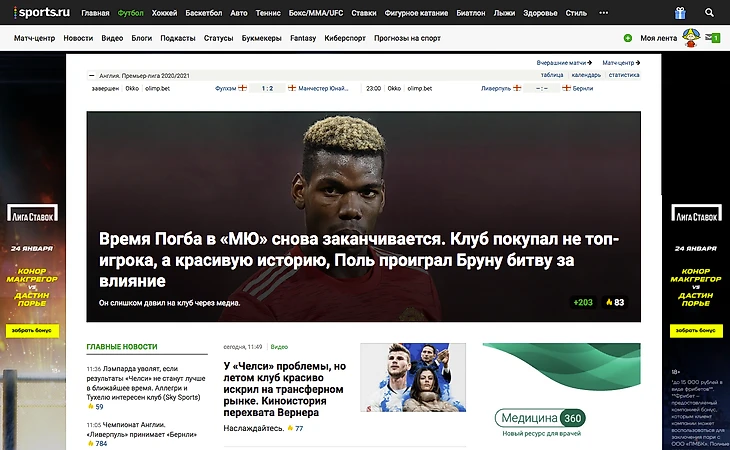Open the Стиль section
This screenshot has height=450, width=730.
click(x=576, y=13)
